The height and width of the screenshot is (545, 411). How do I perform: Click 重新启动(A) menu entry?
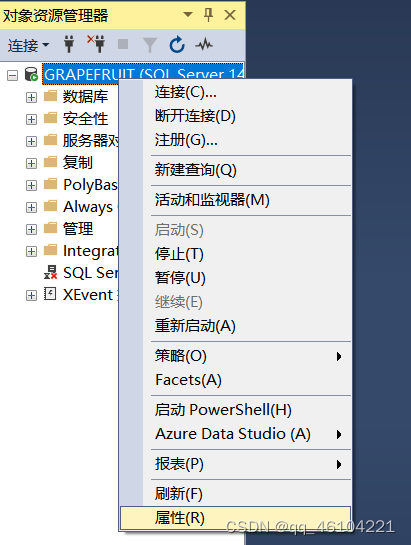pos(235,326)
